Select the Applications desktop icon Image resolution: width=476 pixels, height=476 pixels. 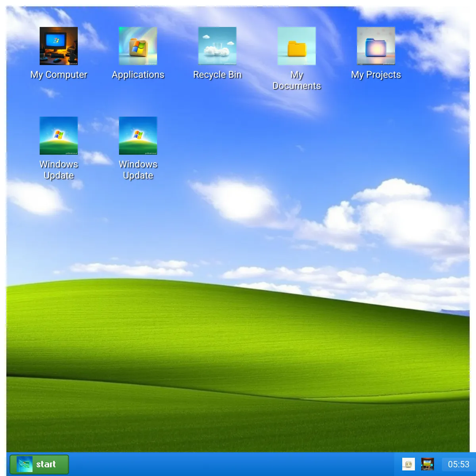point(138,46)
